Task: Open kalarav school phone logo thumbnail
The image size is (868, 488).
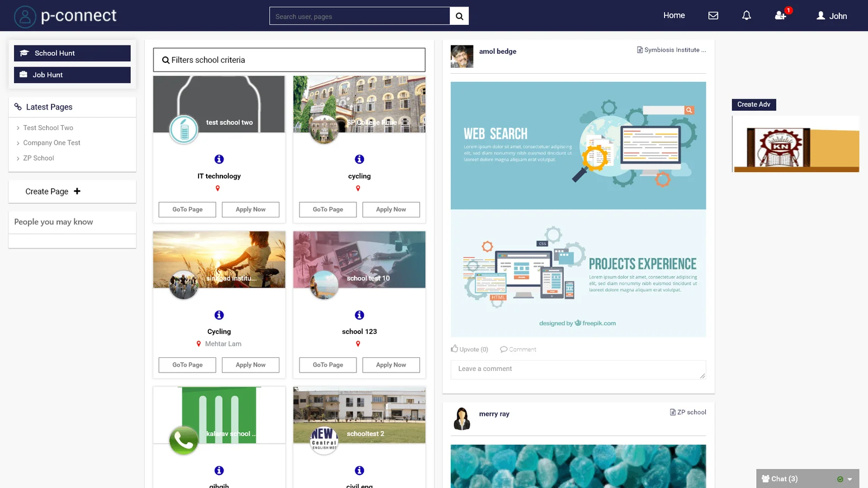Action: click(184, 441)
